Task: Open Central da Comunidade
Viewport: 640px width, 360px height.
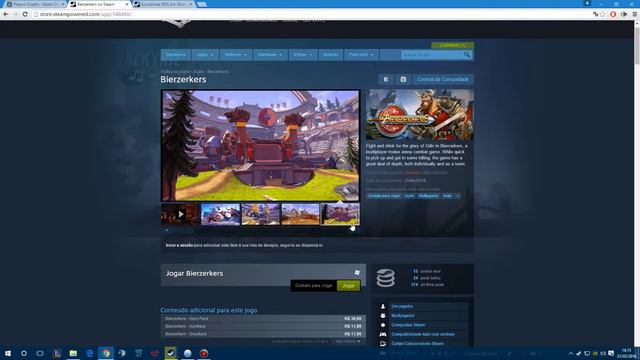Action: click(x=443, y=79)
